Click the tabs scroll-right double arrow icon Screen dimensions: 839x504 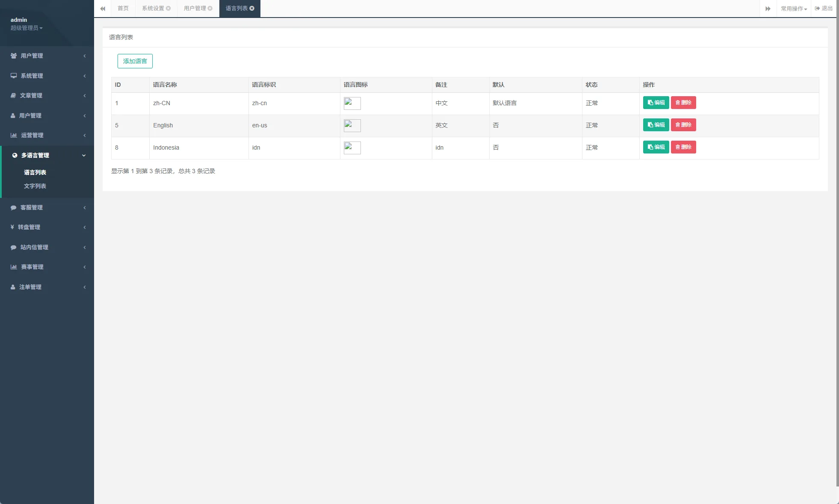pyautogui.click(x=768, y=9)
